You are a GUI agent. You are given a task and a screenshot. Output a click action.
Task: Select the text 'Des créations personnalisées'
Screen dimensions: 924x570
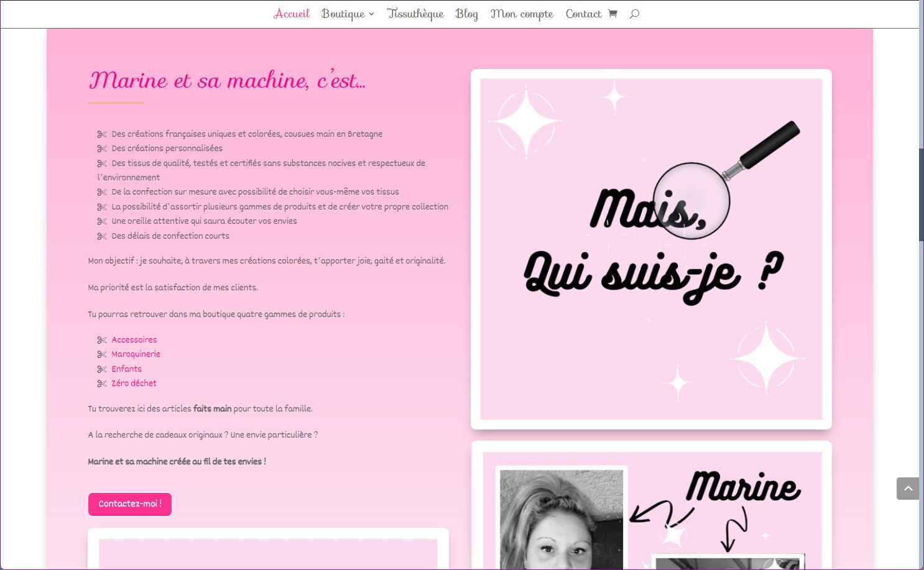pyautogui.click(x=167, y=148)
